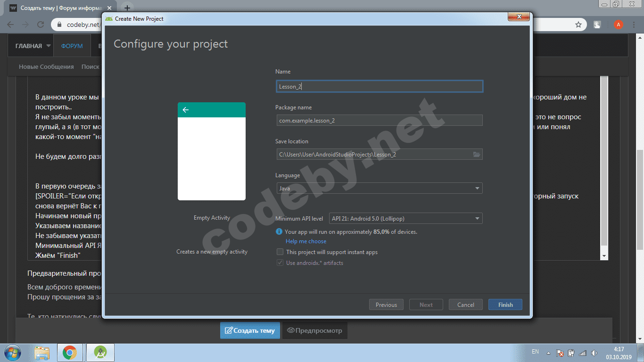Open Новые Сообщения in the forum subnav
This screenshot has width=644, height=362.
[x=46, y=67]
